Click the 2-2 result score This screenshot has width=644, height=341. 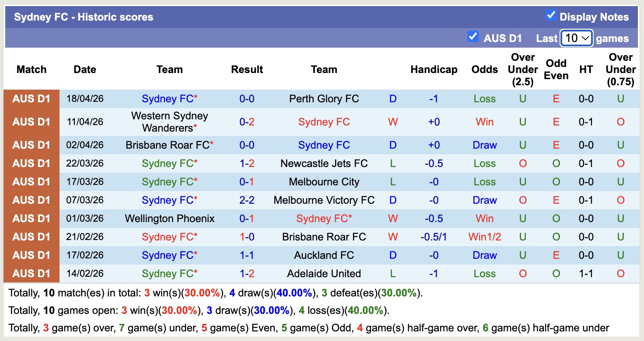(247, 200)
